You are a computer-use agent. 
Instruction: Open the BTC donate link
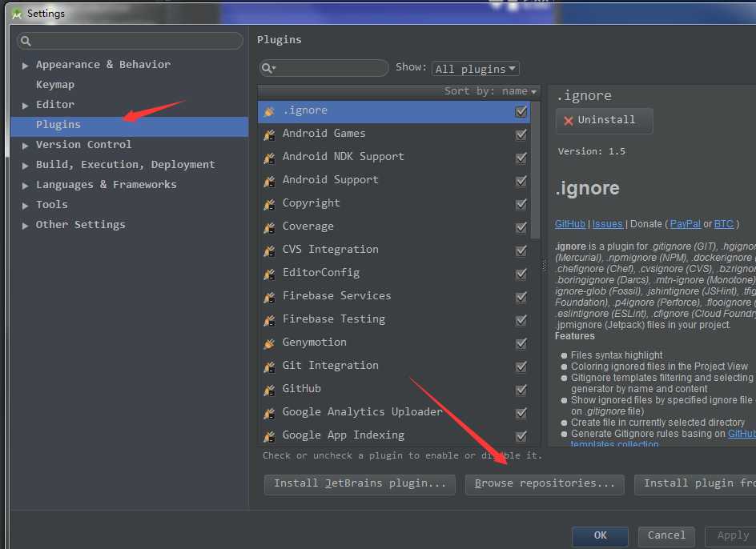click(722, 224)
